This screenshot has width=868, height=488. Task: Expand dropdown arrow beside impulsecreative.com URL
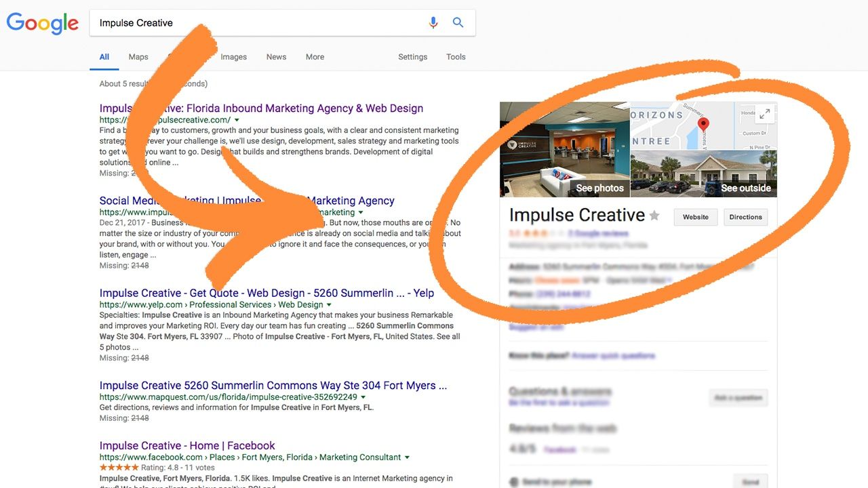(x=237, y=120)
